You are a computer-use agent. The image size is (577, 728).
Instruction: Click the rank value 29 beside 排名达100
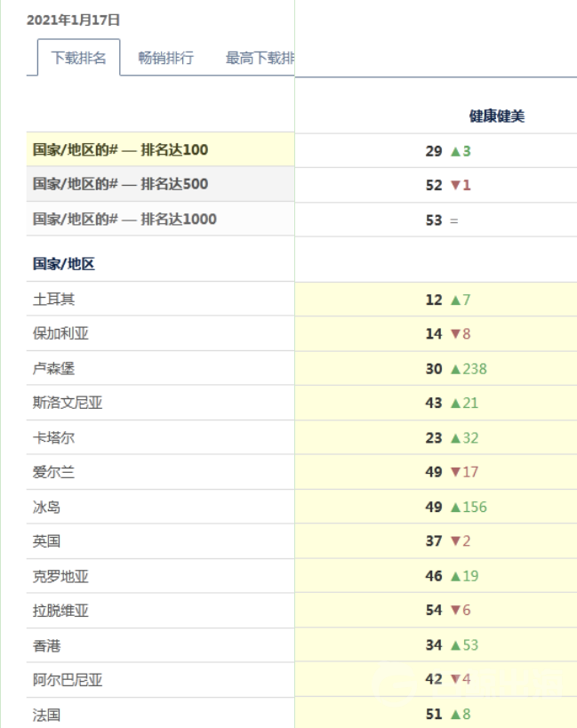pos(434,150)
